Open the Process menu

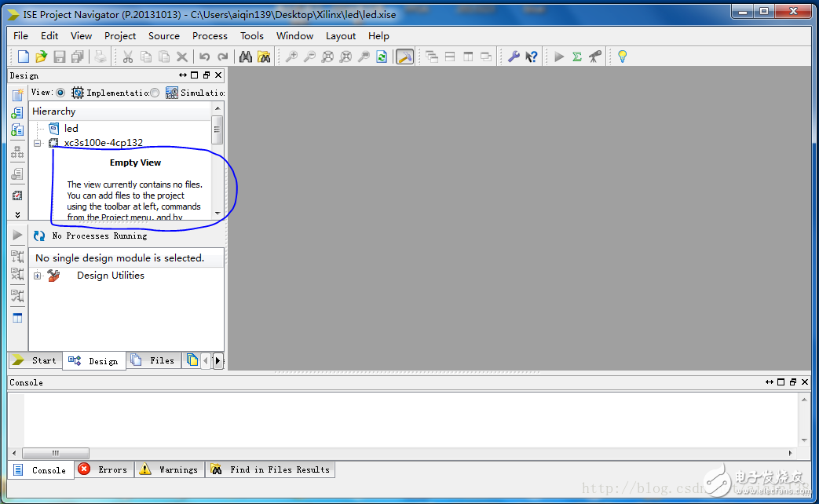210,35
